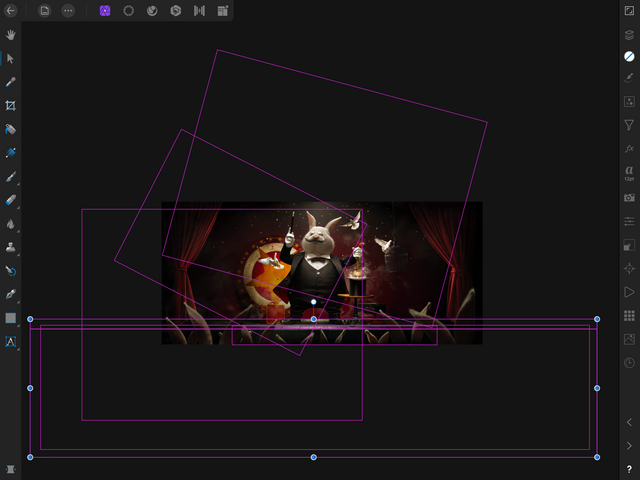Click the top-center selection handle
The height and width of the screenshot is (480, 640).
(313, 319)
